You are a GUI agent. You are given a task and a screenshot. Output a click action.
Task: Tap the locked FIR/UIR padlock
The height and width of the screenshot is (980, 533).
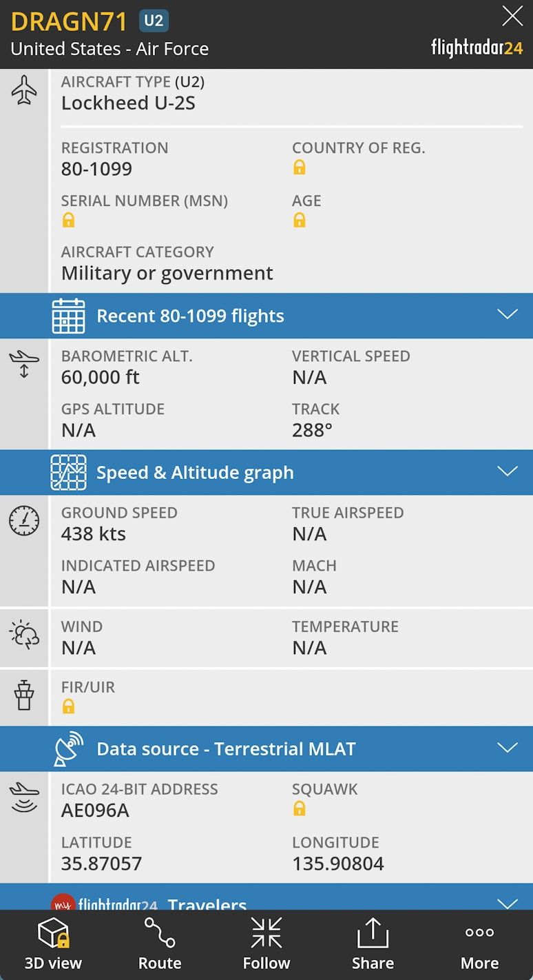(68, 706)
